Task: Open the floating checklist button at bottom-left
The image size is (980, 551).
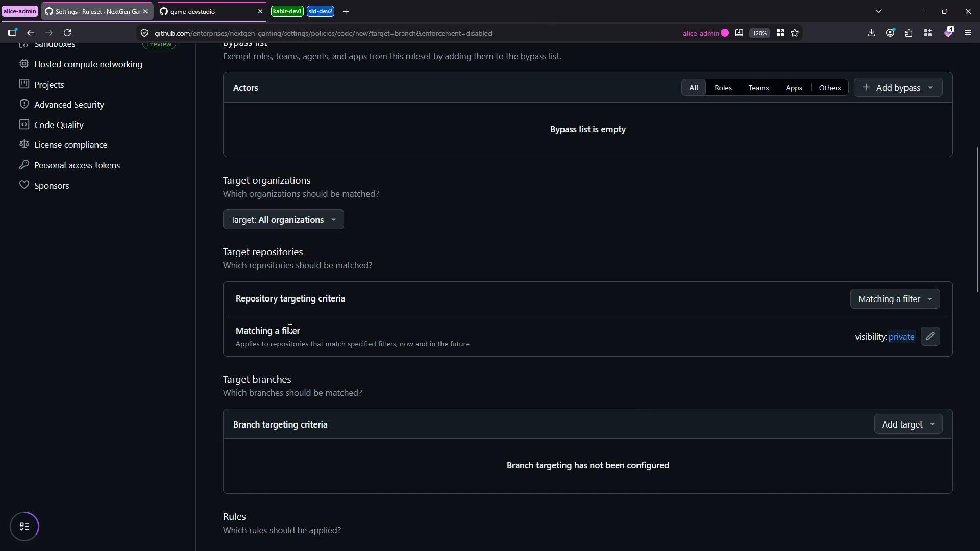Action: (24, 527)
